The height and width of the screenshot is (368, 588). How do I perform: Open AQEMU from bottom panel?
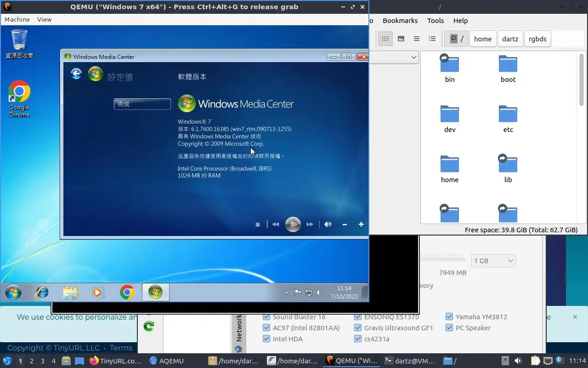166,361
